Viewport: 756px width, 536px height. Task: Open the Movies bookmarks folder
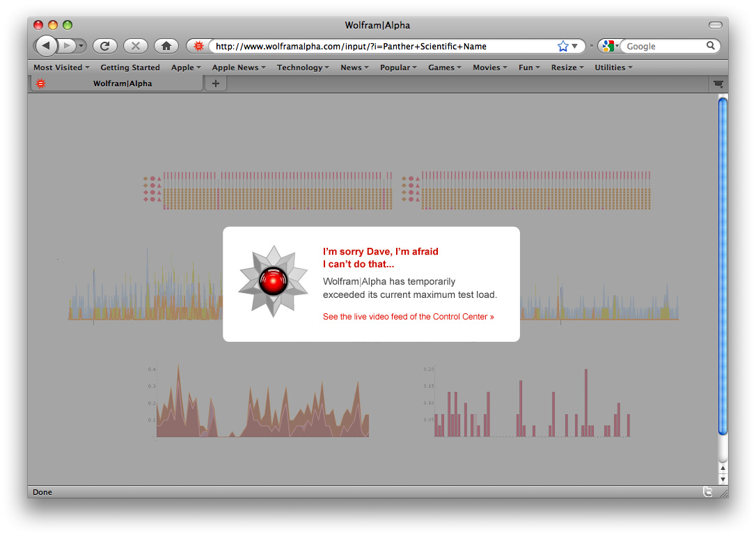[490, 68]
